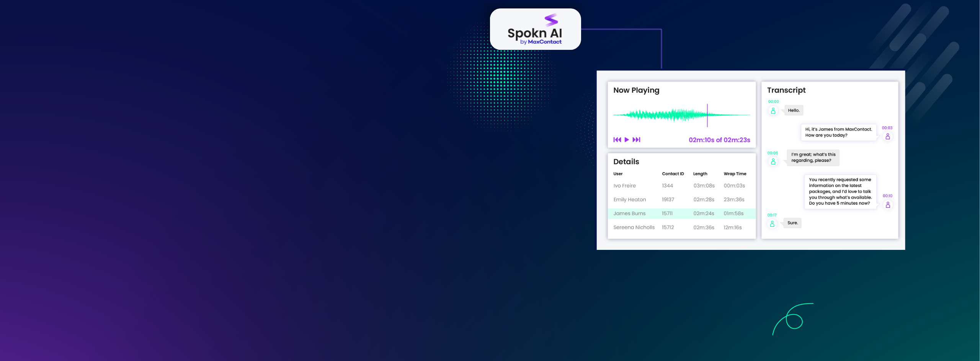Image resolution: width=980 pixels, height=361 pixels.
Task: Select the Ivo Freire row
Action: tap(682, 185)
